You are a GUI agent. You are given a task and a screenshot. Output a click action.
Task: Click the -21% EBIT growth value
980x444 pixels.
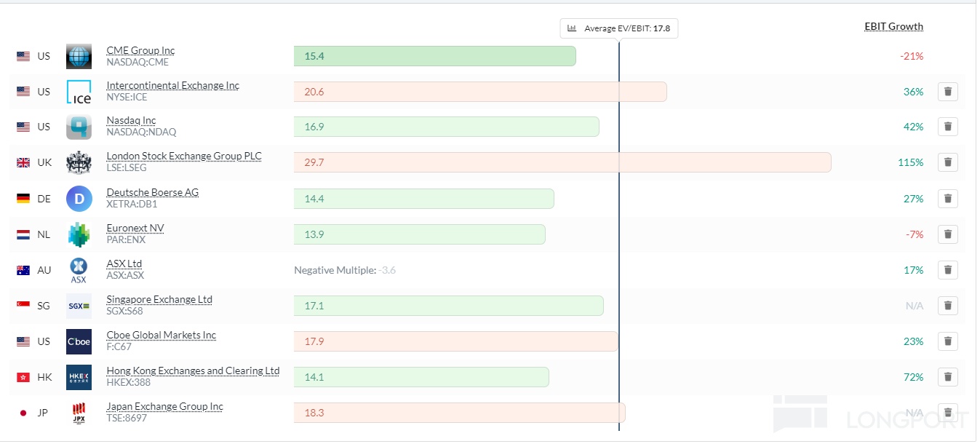click(x=912, y=56)
